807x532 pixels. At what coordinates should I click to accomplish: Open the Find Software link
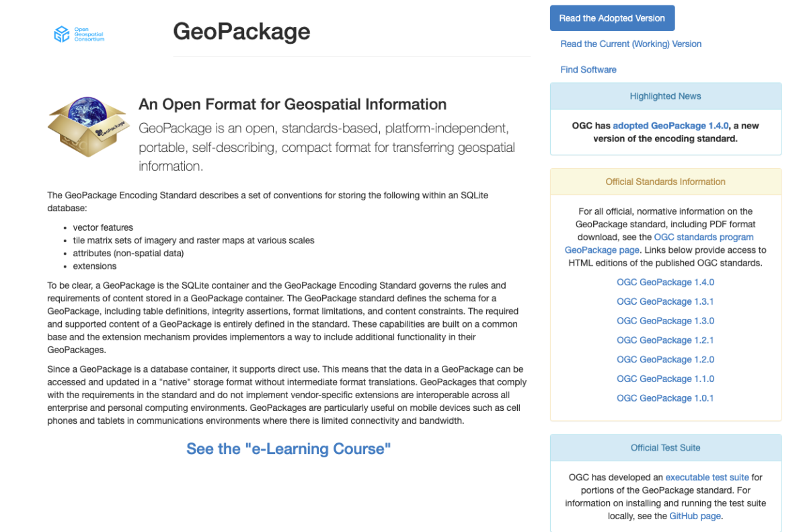click(588, 69)
